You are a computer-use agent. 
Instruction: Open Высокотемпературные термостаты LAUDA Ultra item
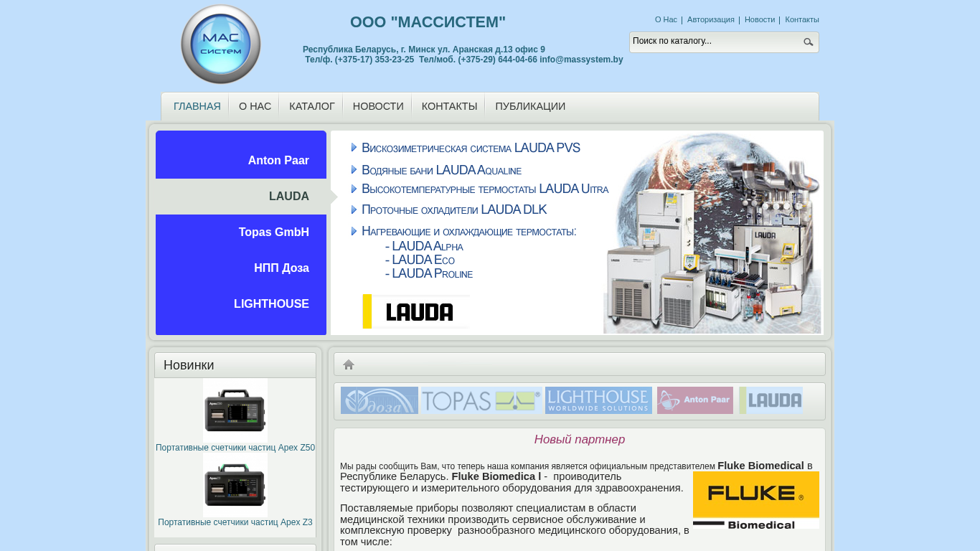pyautogui.click(x=485, y=189)
